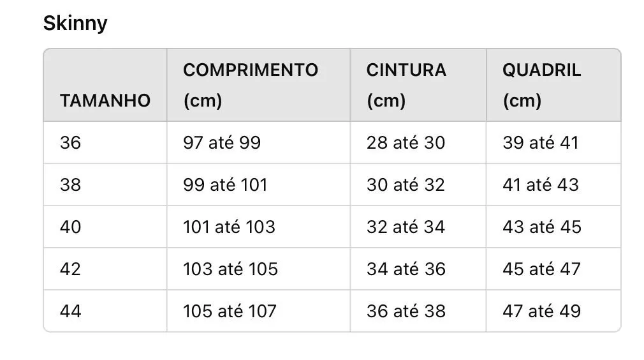Screen dimensions: 644x360
Task: Select size 44 row cell
Action: tap(105, 311)
